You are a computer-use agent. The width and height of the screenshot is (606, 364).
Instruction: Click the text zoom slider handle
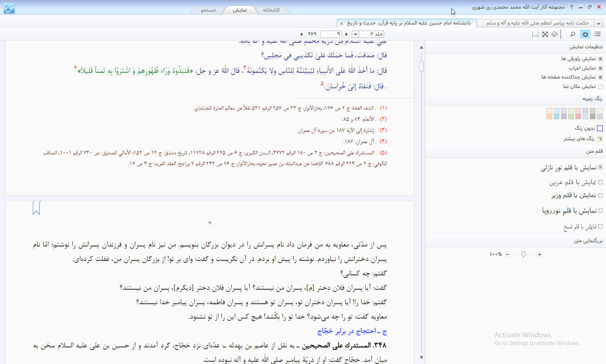(523, 254)
